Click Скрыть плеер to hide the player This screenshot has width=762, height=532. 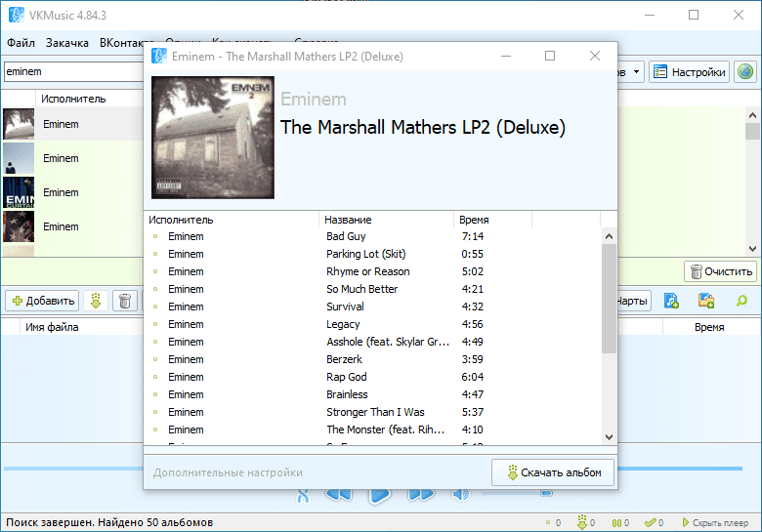[x=715, y=523]
